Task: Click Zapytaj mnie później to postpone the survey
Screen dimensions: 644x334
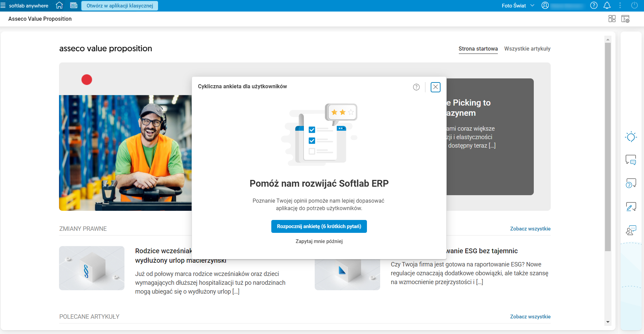Action: point(319,241)
